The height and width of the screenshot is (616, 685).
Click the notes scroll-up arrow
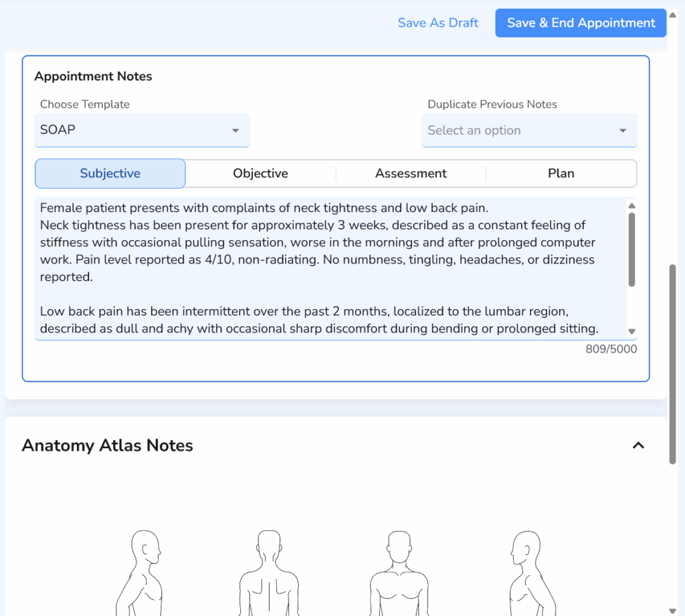[631, 205]
